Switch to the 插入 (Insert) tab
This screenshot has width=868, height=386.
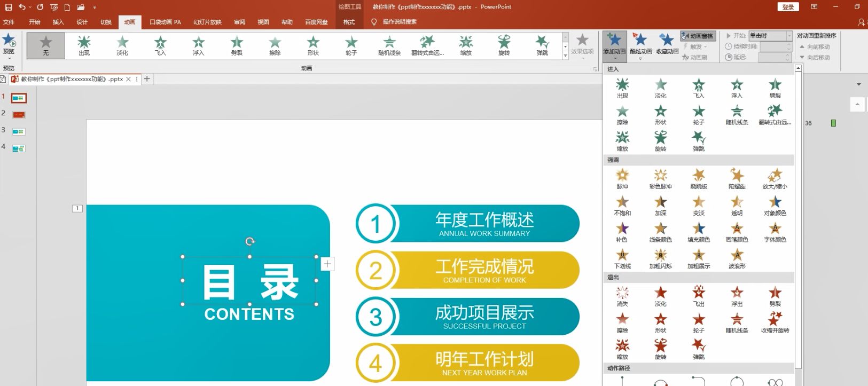[58, 22]
